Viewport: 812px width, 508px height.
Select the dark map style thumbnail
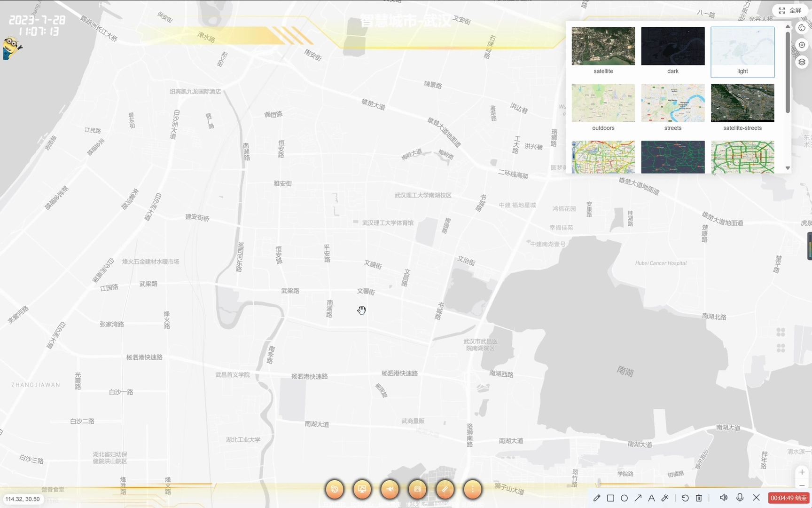coord(672,46)
